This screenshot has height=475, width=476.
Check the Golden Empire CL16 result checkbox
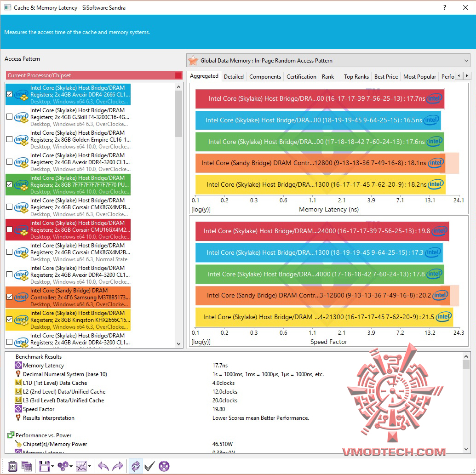[x=9, y=139]
